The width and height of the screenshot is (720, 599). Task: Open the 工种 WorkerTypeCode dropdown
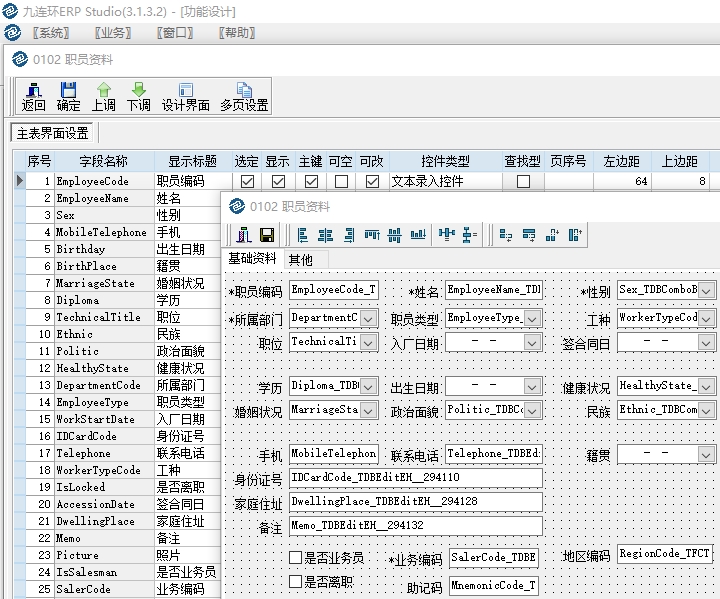click(707, 318)
